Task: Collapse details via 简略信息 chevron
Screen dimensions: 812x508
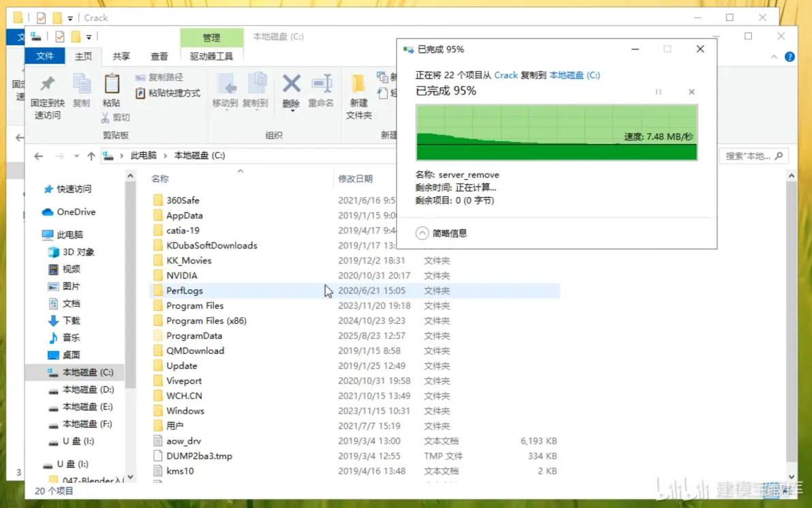Action: click(422, 233)
